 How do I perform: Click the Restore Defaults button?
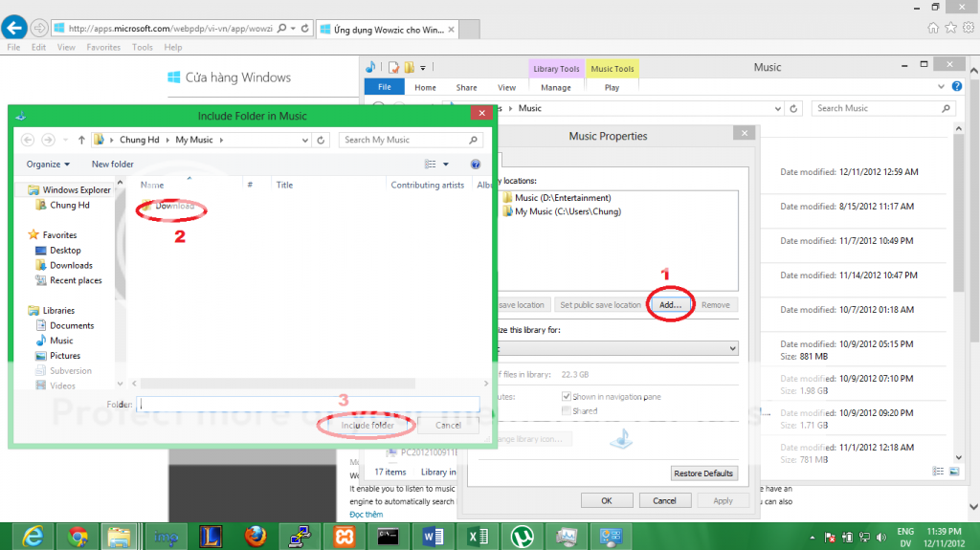click(704, 473)
